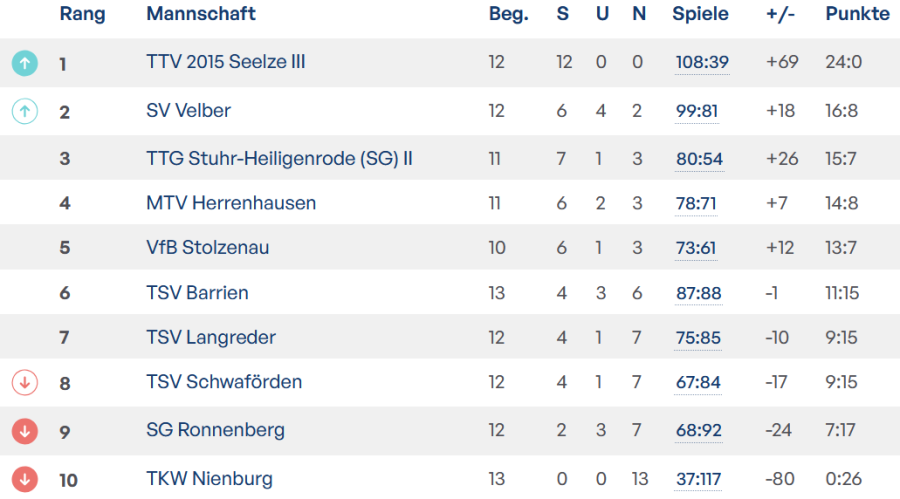Screen dimensions: 900x499
Task: Select the TSV Langreder team
Action: [x=211, y=337]
